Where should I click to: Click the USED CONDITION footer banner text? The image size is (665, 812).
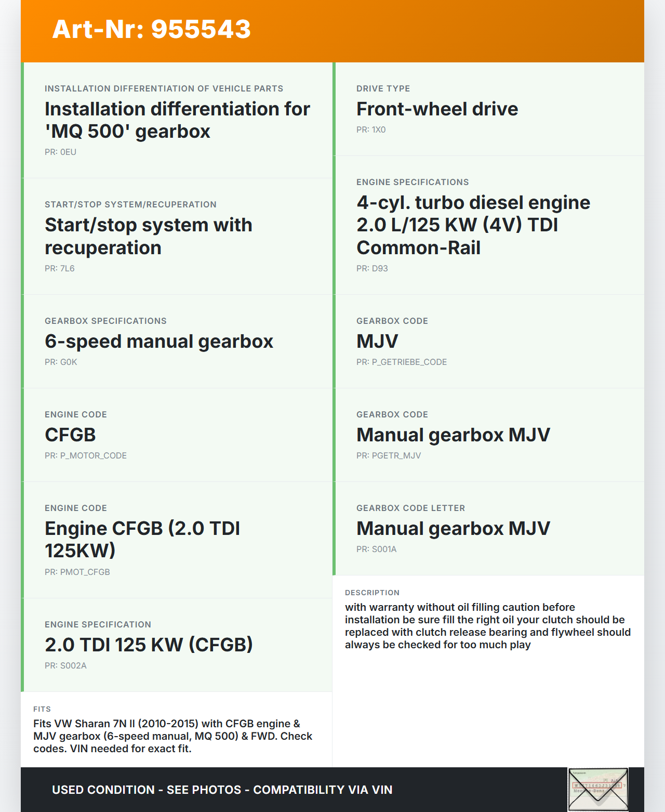pos(222,790)
